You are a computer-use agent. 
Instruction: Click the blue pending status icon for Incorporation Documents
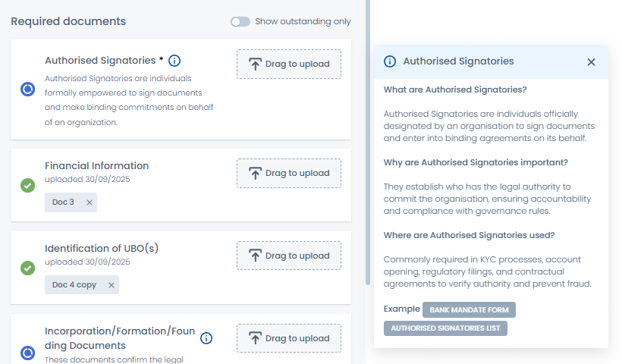(27, 353)
